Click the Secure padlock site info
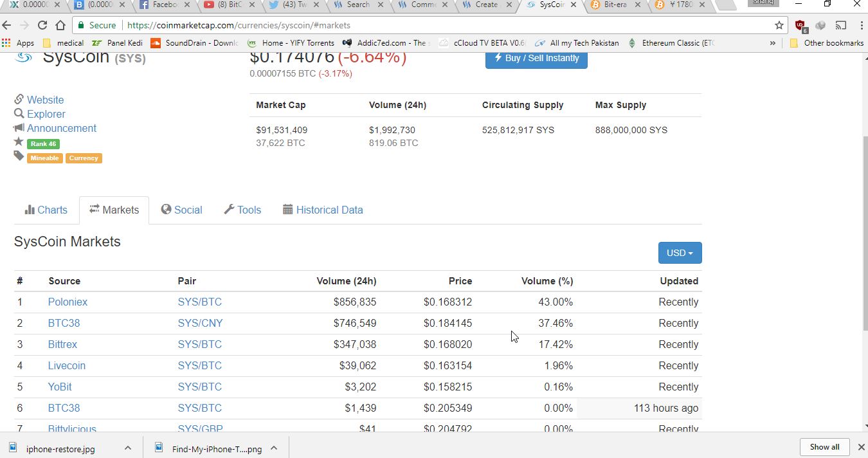This screenshot has height=458, width=868. click(x=97, y=26)
